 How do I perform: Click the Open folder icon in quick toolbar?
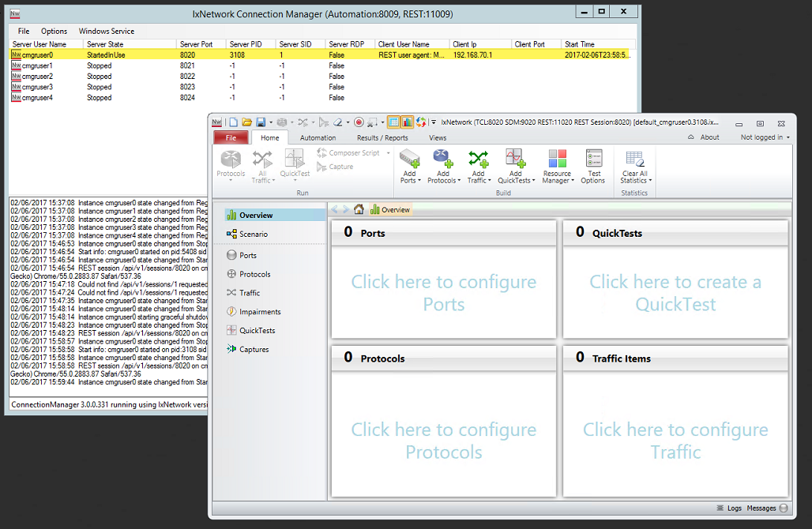pyautogui.click(x=246, y=122)
